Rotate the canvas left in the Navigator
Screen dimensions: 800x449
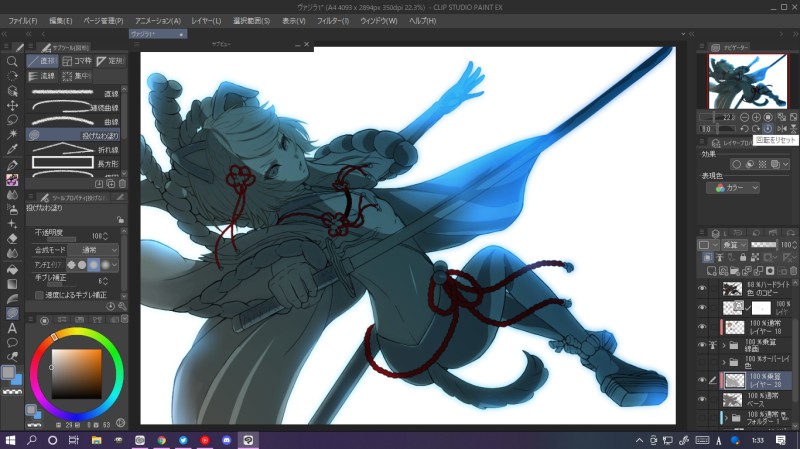tap(744, 129)
